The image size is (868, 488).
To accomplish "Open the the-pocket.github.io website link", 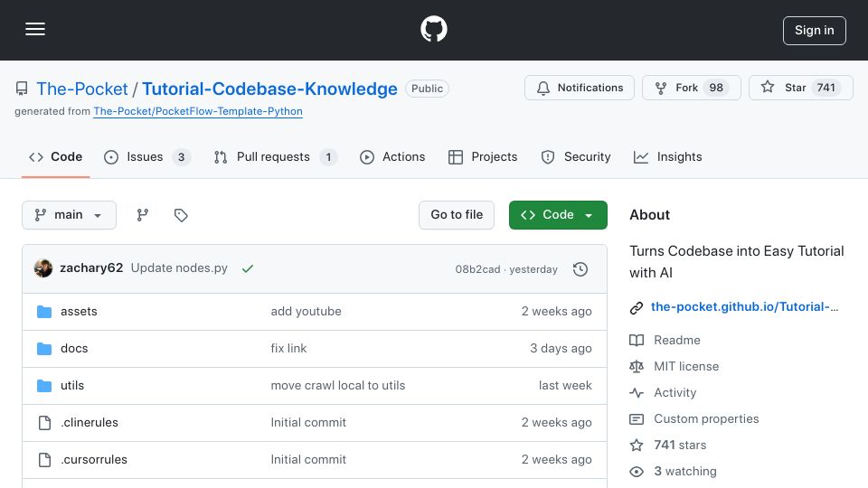I will click(x=744, y=307).
